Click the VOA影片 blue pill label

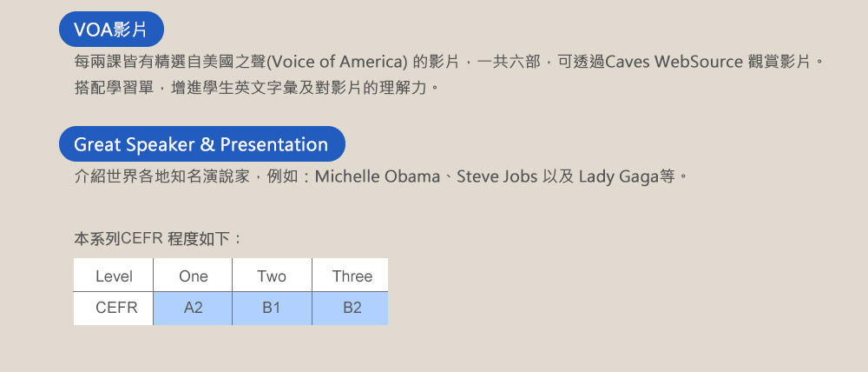point(111,29)
